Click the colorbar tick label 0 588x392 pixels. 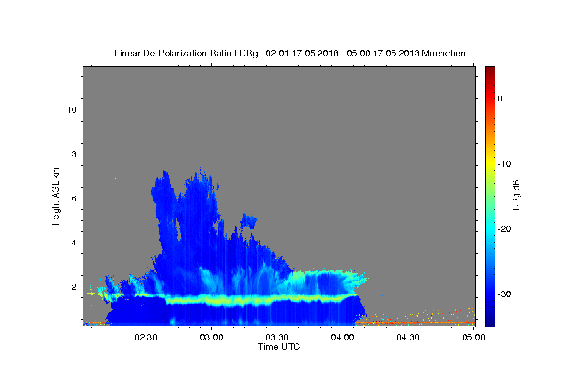coord(500,98)
